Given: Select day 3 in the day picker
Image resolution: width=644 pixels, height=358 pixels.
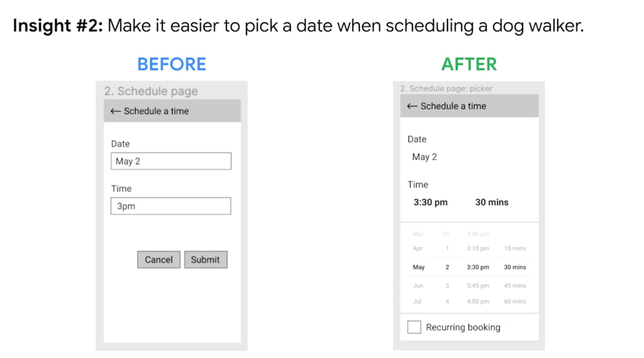Looking at the screenshot, I should tap(447, 285).
